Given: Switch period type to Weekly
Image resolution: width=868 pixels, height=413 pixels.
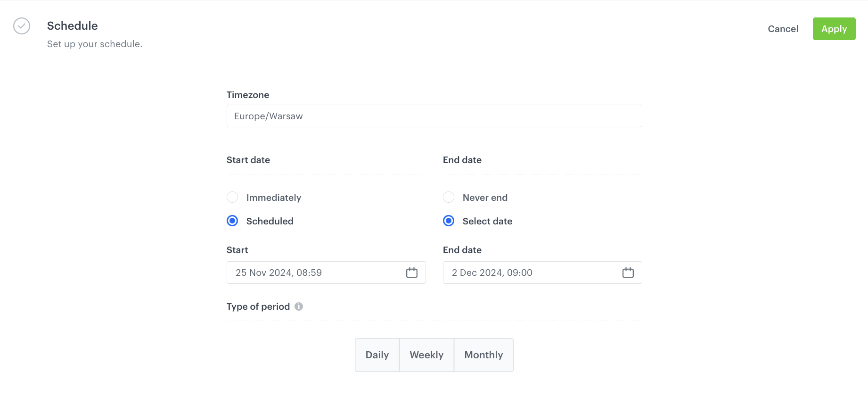Looking at the screenshot, I should (426, 355).
